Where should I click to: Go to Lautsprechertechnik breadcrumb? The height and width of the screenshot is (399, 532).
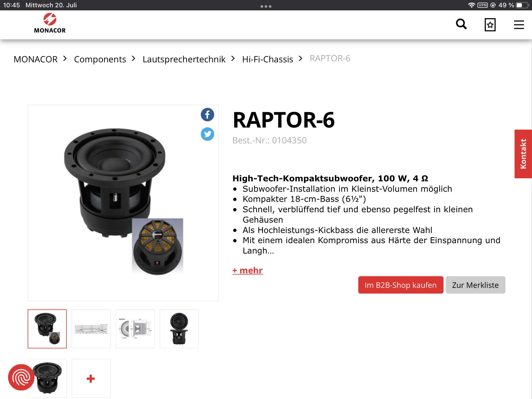pyautogui.click(x=184, y=59)
